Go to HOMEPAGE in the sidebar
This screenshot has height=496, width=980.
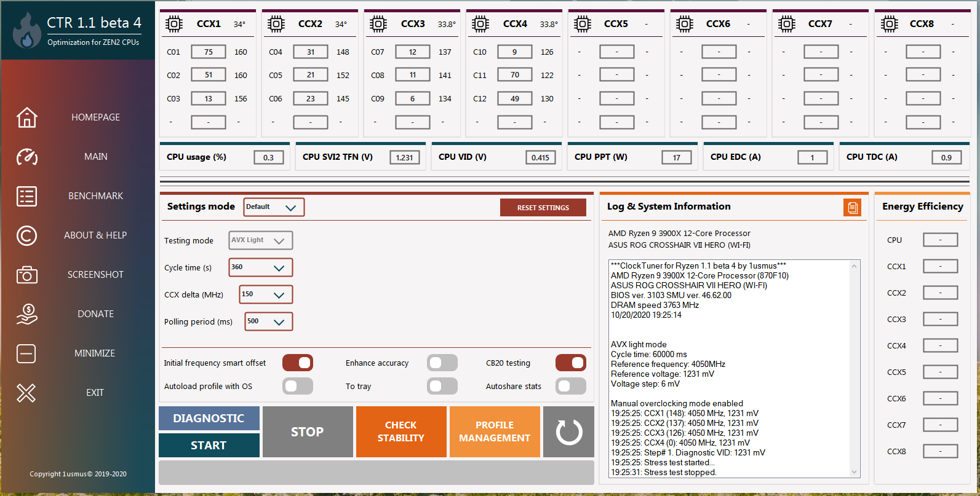(95, 117)
